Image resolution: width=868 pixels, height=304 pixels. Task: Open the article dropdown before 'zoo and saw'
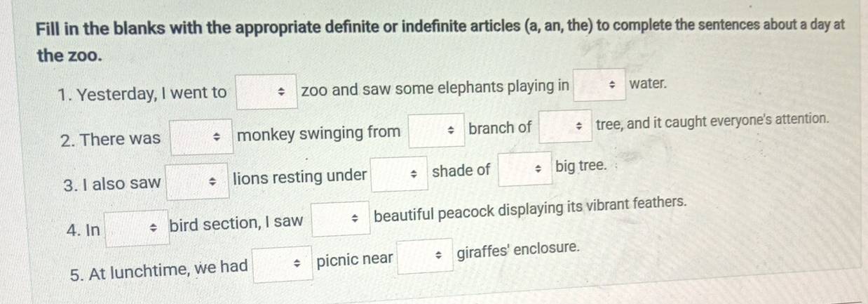tap(266, 92)
